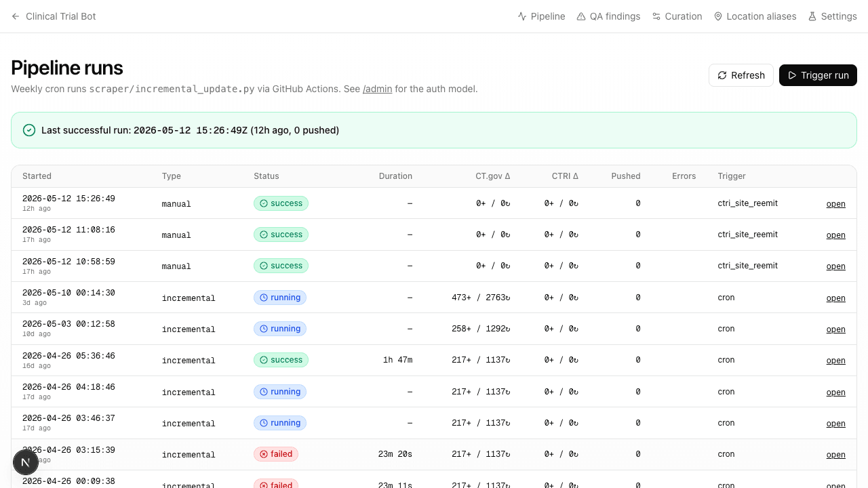The width and height of the screenshot is (868, 488).
Task: Open the 2026-05-12 15:26:49 run
Action: (x=835, y=204)
